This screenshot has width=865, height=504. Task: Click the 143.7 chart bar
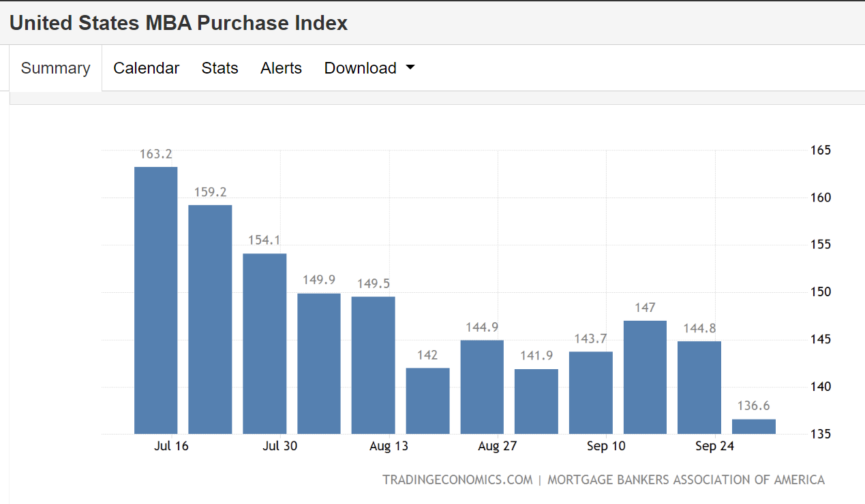tap(590, 392)
